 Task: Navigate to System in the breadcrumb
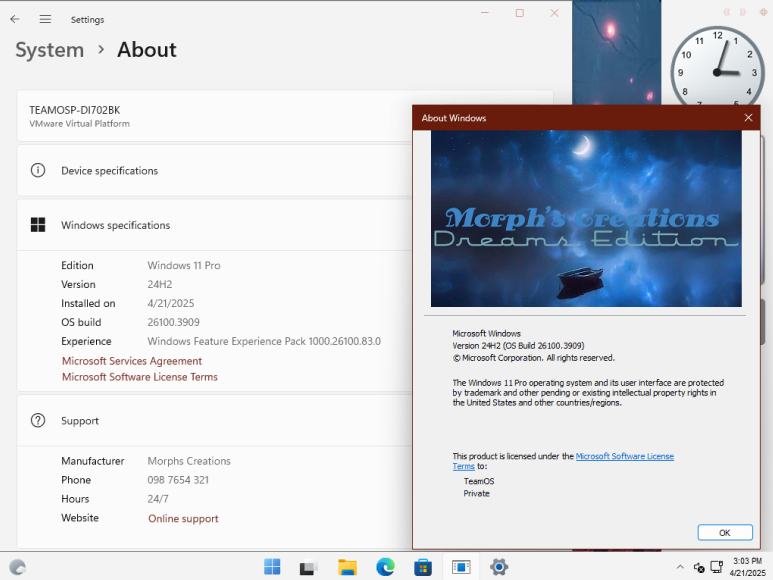[x=49, y=50]
